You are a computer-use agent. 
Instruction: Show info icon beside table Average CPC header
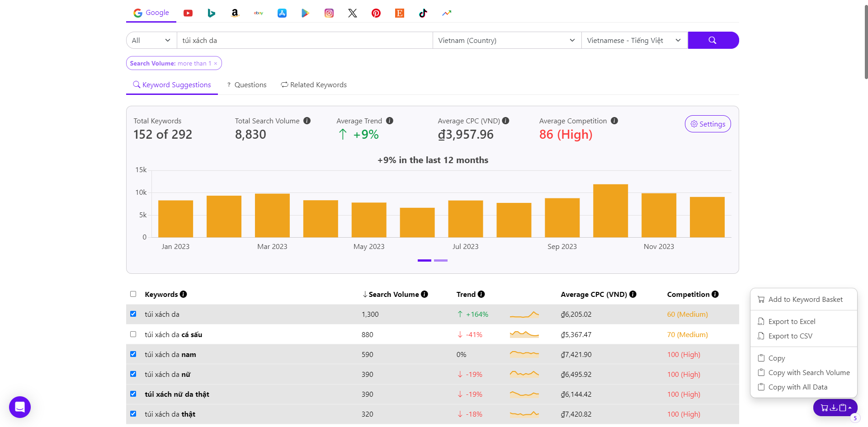[633, 294]
